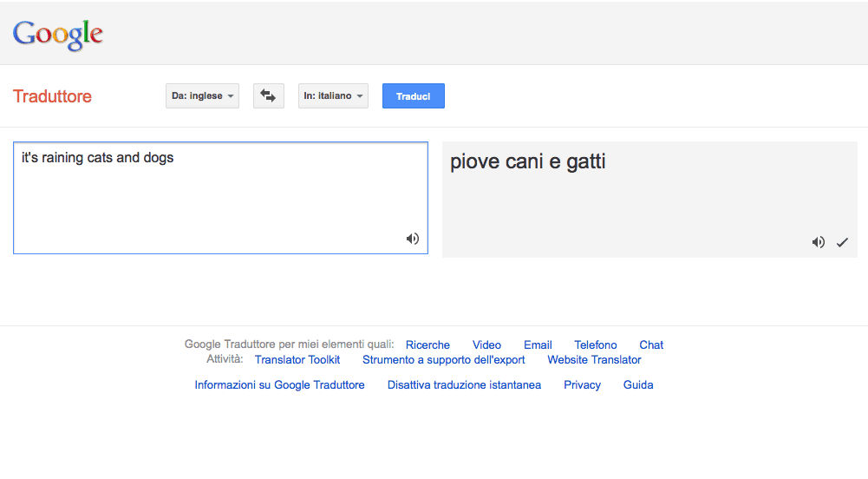The image size is (868, 479).
Task: Open the Video link
Action: [x=486, y=345]
